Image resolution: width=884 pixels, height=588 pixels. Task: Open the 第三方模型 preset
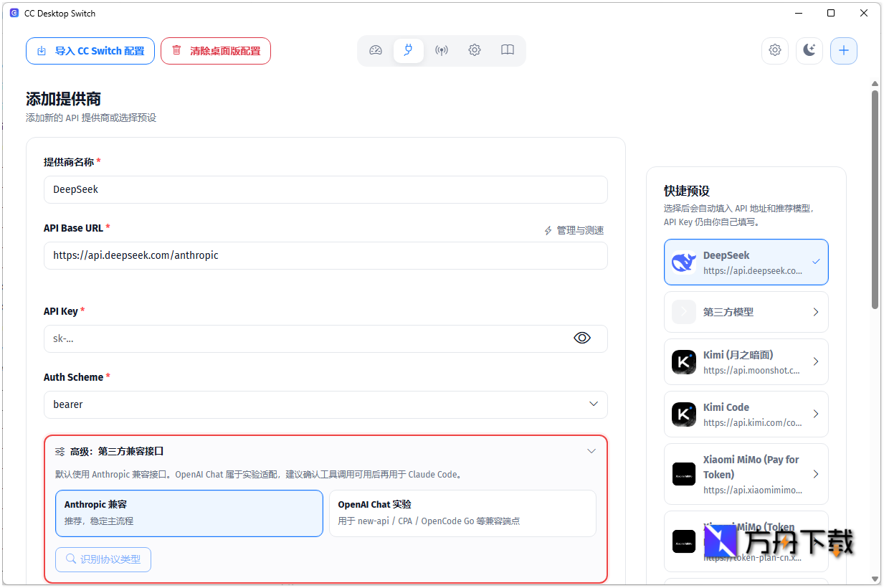(x=746, y=312)
